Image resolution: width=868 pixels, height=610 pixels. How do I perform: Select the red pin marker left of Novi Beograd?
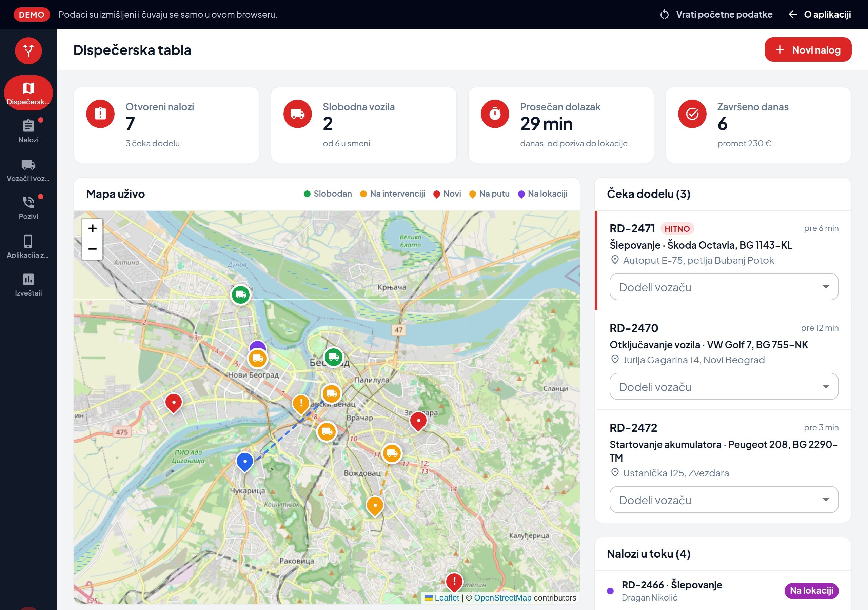[174, 403]
